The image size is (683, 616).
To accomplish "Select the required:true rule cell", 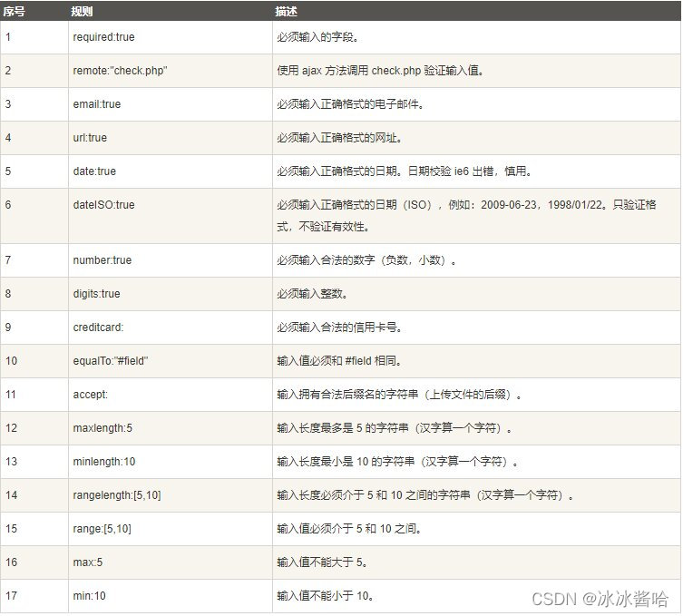I will 171,37.
